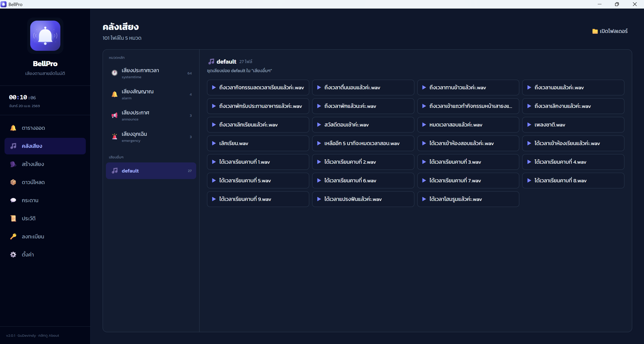Play ได้เวลาเรียนคาบที่ 9.wav
This screenshot has width=644, height=344.
click(258, 199)
